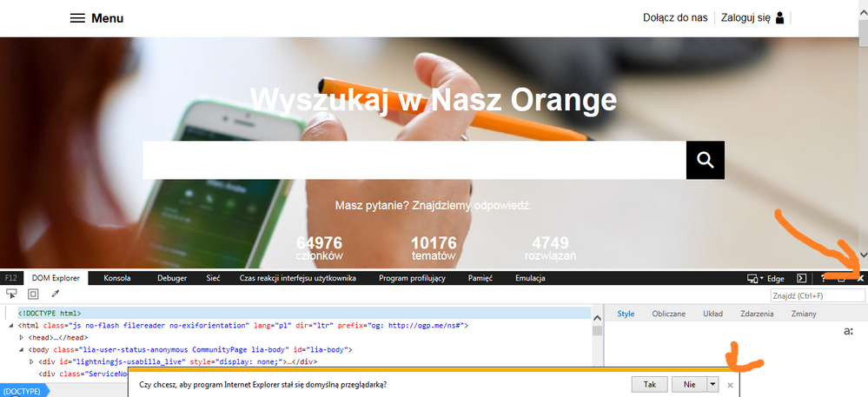The image size is (868, 397).
Task: Click the Nasz Orange search input box
Action: [414, 160]
